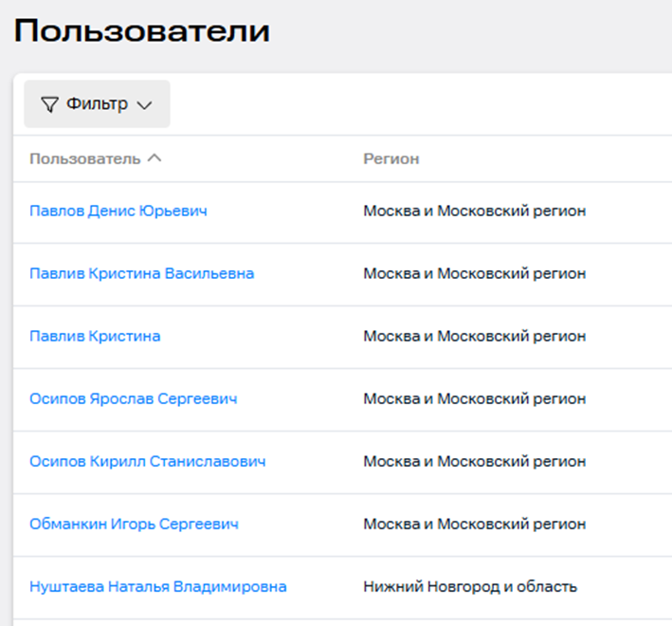Click the Регион column header
Screen dimensions: 672x626
coord(390,158)
